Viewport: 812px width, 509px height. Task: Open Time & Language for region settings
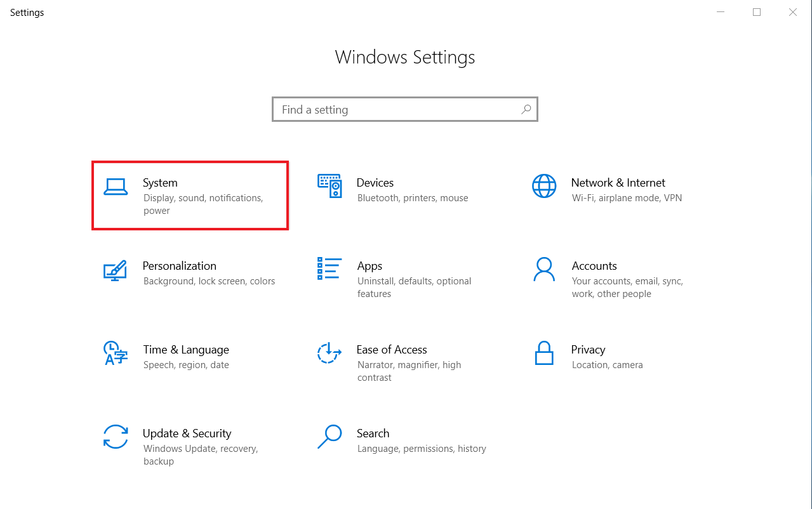pyautogui.click(x=184, y=355)
